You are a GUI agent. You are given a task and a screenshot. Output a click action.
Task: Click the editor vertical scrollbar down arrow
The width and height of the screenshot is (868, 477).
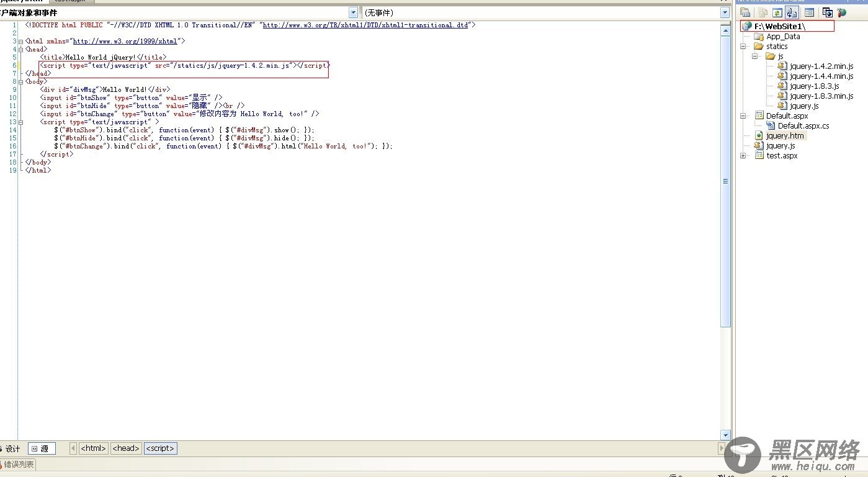point(725,435)
